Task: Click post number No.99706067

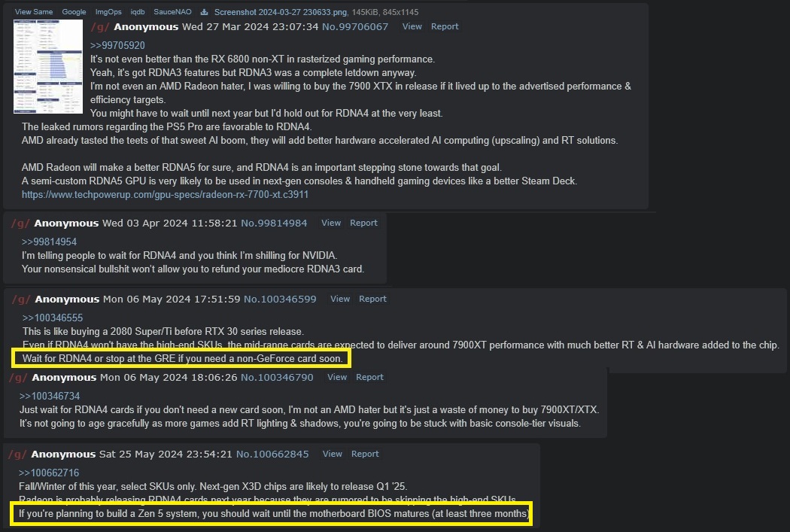Action: (355, 26)
